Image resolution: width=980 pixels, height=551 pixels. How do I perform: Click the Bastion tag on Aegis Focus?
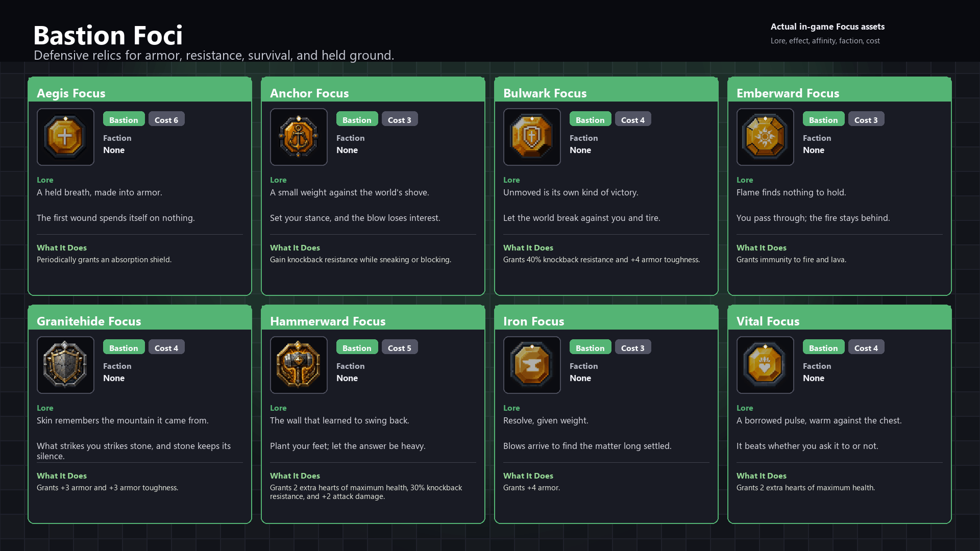(x=124, y=119)
